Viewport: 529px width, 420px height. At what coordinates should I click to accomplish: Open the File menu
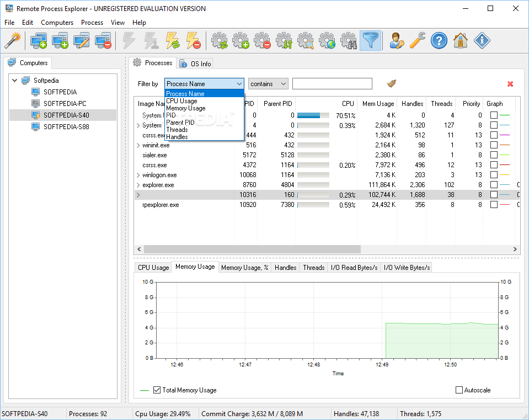click(x=9, y=22)
